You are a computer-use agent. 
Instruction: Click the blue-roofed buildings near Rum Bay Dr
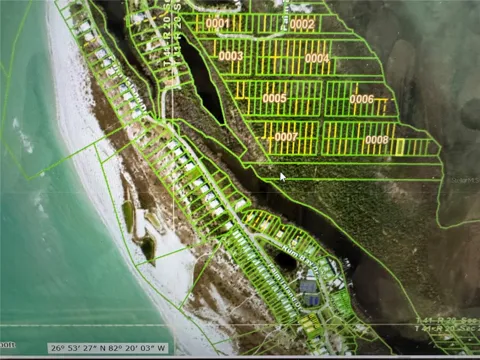click(x=310, y=292)
